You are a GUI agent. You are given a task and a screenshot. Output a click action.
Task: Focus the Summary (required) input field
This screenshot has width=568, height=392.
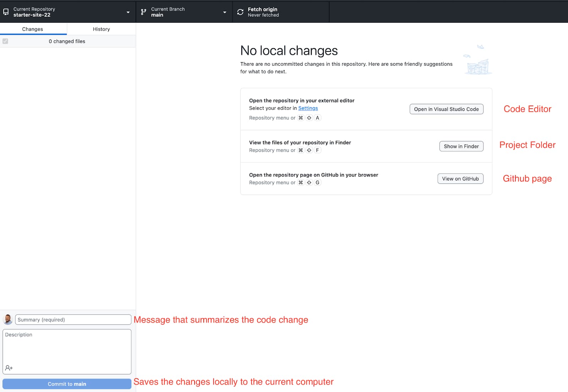point(73,320)
